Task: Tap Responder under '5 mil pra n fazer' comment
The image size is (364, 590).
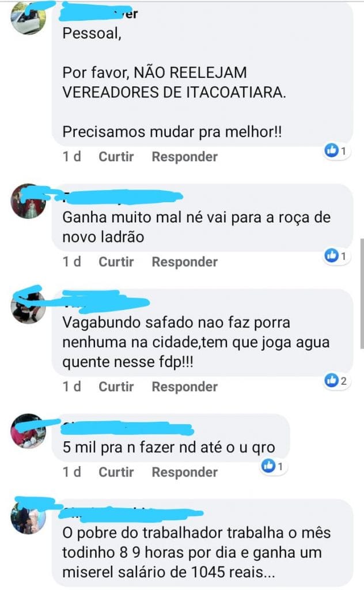Action: pyautogui.click(x=185, y=472)
